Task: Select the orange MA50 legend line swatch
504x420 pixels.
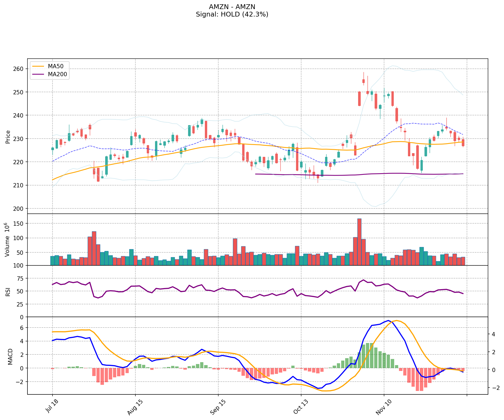Action: (38, 66)
